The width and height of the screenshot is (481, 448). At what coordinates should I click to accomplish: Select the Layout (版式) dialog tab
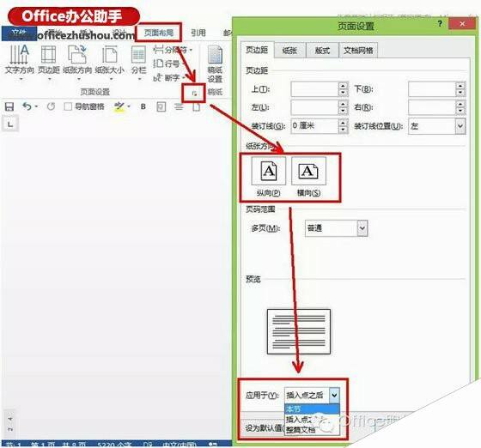(322, 51)
